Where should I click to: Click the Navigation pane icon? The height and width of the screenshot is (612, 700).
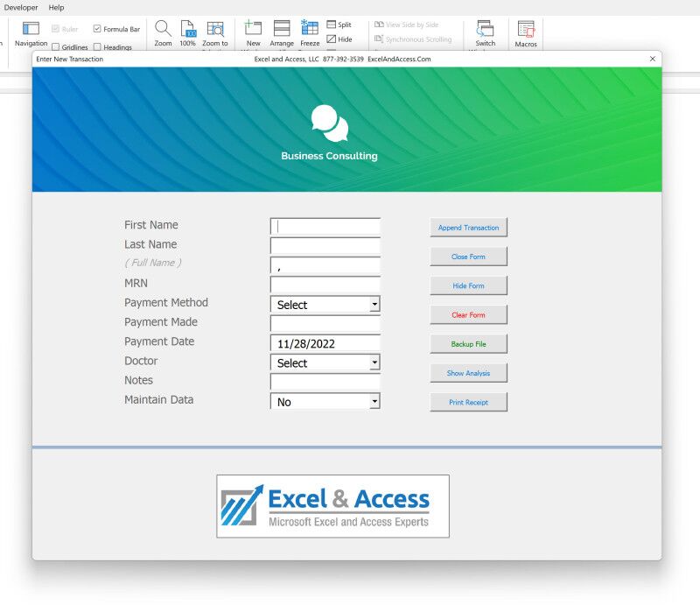pos(31,29)
